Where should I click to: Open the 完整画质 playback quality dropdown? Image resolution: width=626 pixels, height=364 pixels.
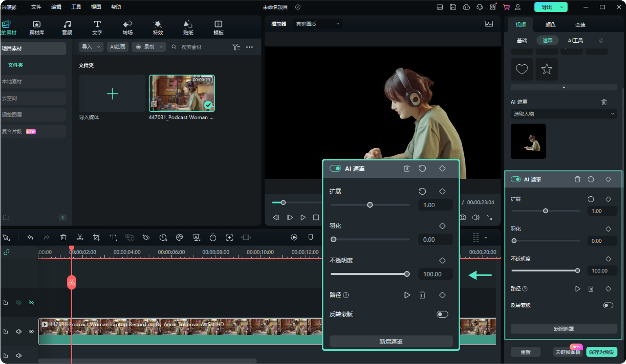317,23
